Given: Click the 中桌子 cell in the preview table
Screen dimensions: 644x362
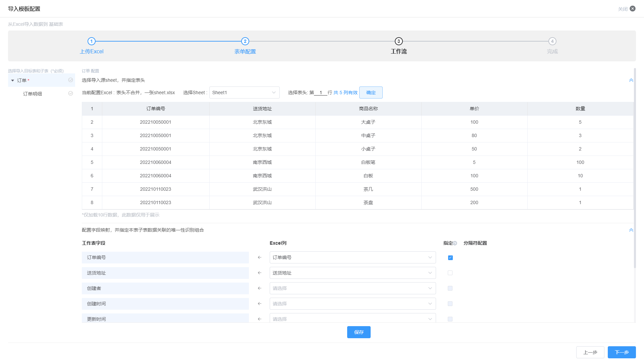Looking at the screenshot, I should pos(368,135).
